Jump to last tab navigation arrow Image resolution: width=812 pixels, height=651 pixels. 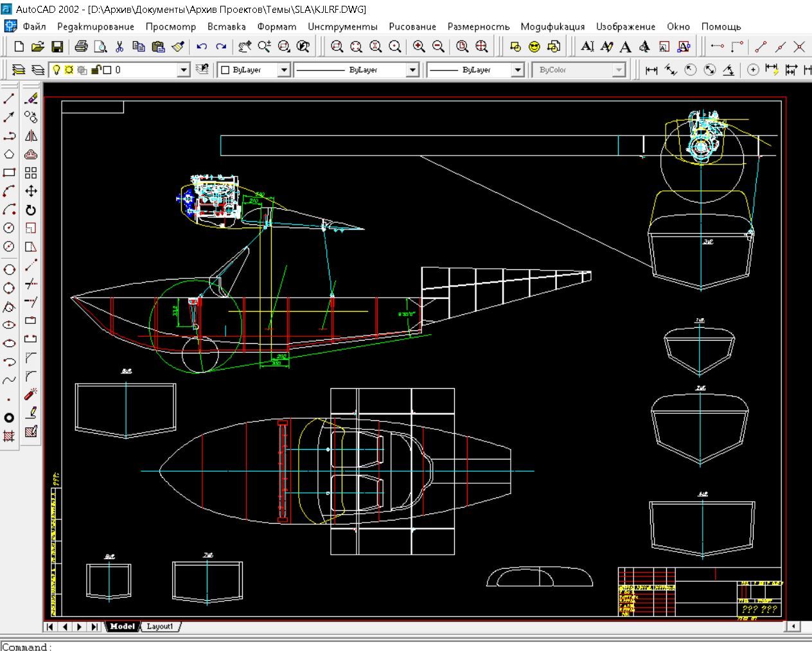coord(94,626)
